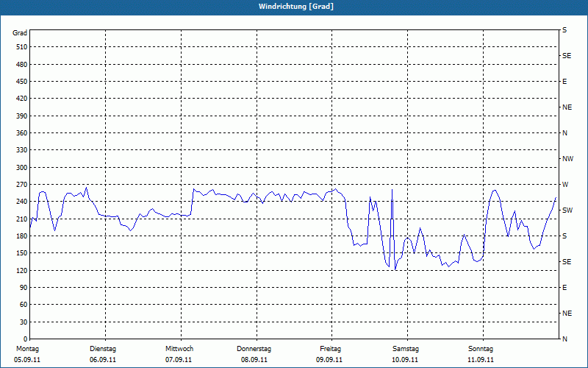The image size is (588, 368).
Task: Click the 'SE' compass label beside the 480 gridline
Action: click(x=567, y=56)
